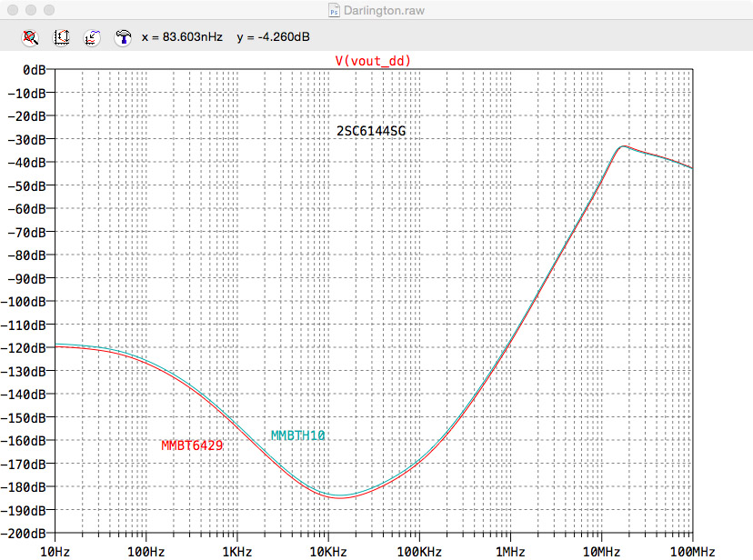
Task: Click the 10KHz horizontal axis label
Action: 328,552
